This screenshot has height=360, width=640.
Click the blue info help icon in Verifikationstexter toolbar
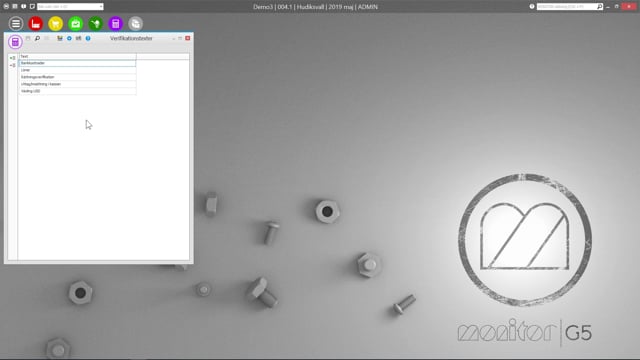pos(88,38)
